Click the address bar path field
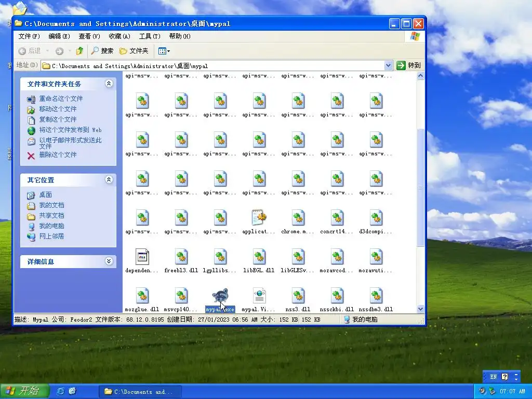The width and height of the screenshot is (532, 399). tap(213, 66)
